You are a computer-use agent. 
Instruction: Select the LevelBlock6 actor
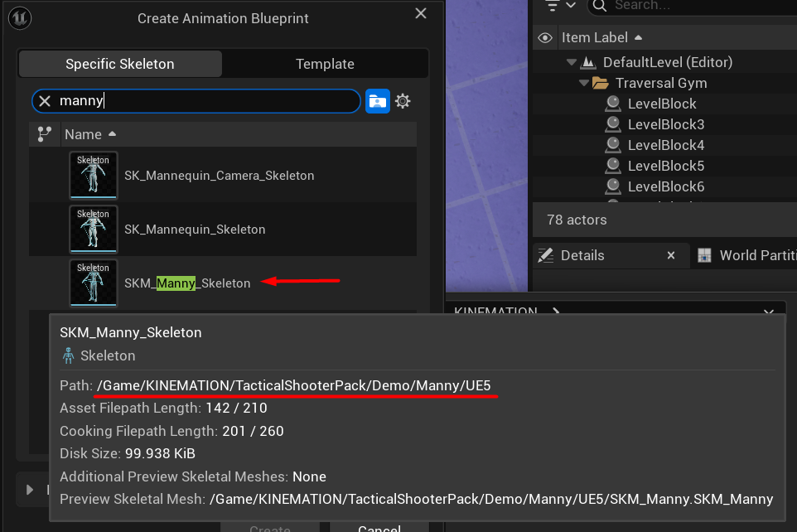pos(666,186)
